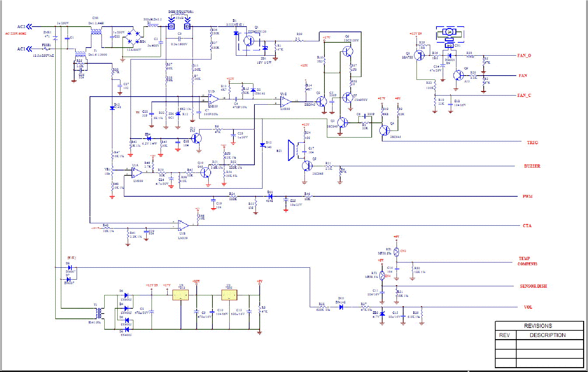Select the VOL signal label
The width and height of the screenshot is (588, 372).
[x=528, y=307]
